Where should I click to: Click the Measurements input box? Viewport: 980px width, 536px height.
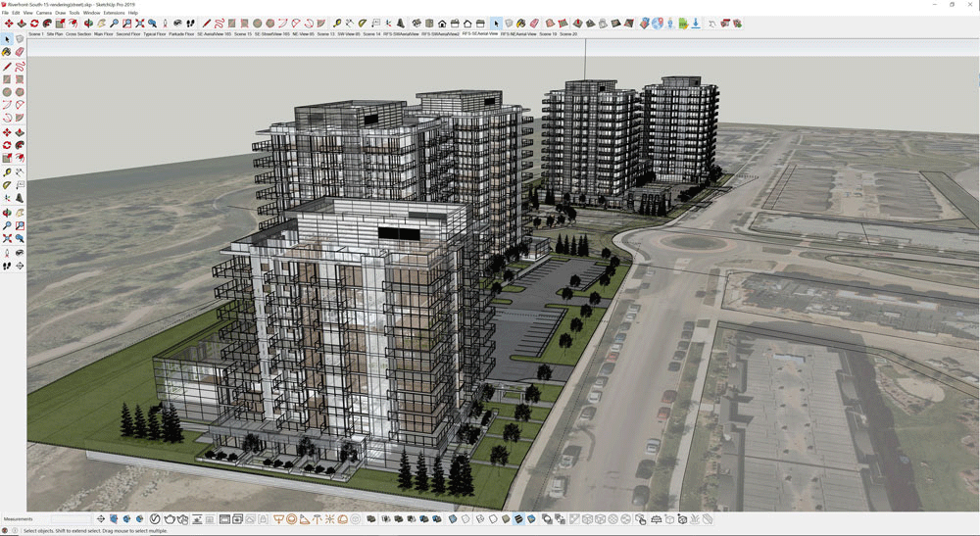71,519
